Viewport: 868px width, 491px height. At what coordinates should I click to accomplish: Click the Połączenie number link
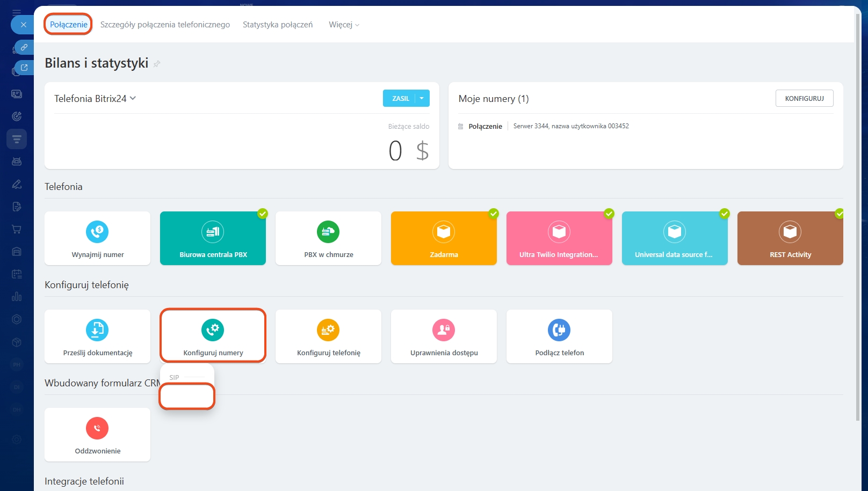click(x=485, y=127)
